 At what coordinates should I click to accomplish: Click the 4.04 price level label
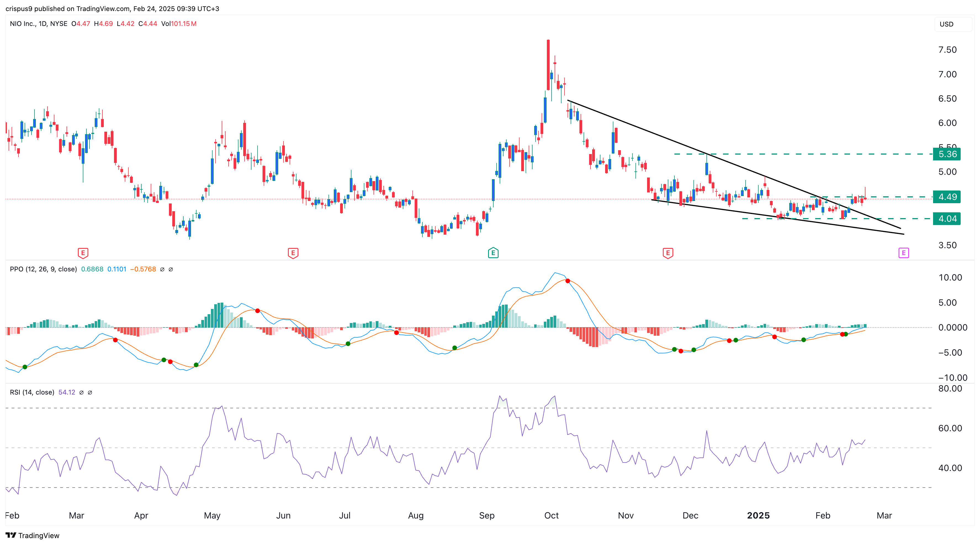coord(947,219)
